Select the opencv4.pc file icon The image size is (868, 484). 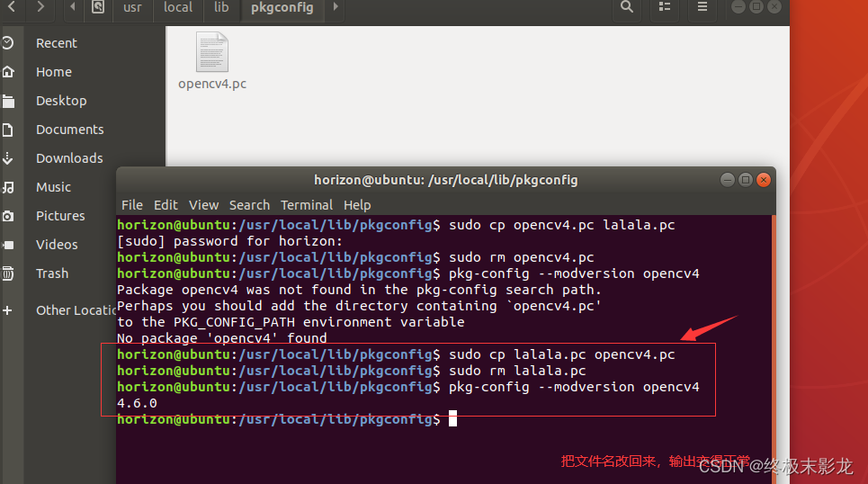point(212,52)
